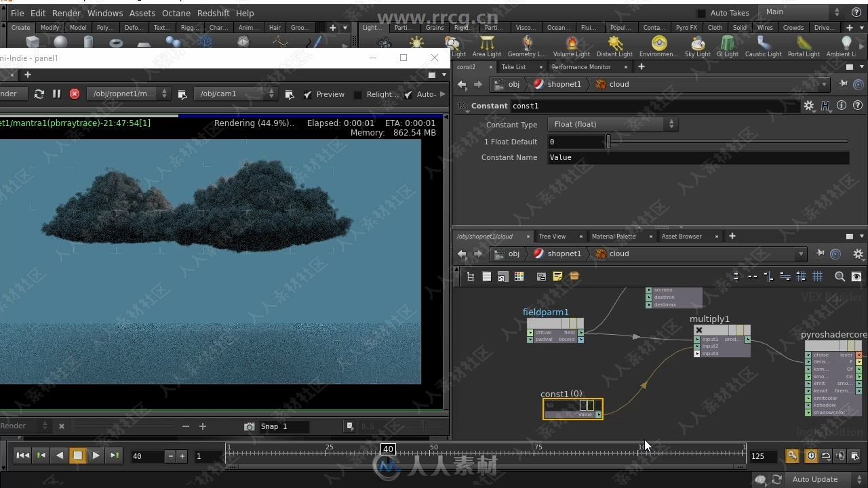Toggle the pin on parameter pane

(x=844, y=84)
